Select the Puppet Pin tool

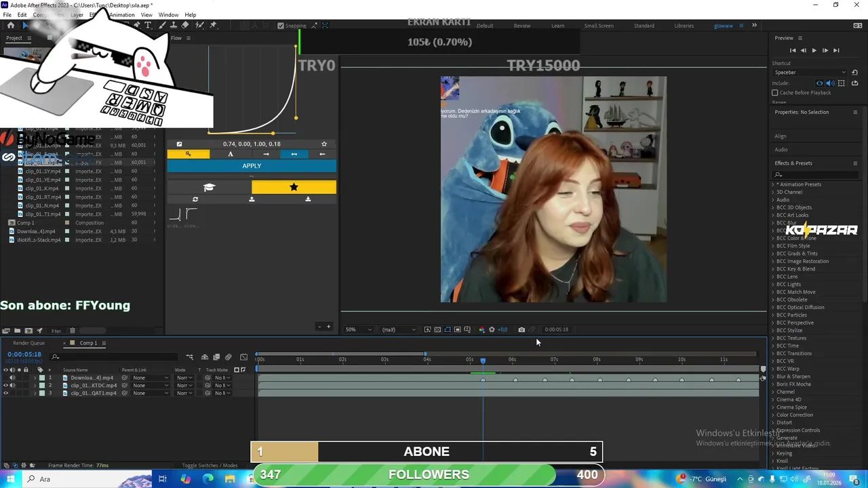point(212,25)
